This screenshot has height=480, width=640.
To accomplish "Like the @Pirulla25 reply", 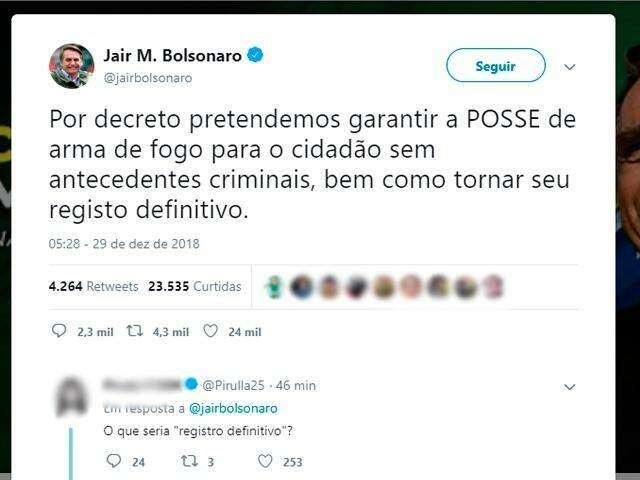I will click(265, 461).
